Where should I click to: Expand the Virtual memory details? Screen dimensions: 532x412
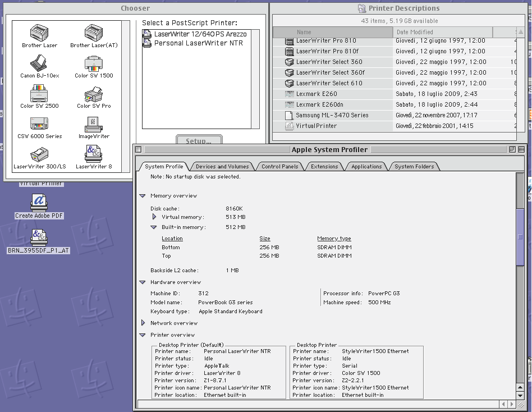pos(154,217)
